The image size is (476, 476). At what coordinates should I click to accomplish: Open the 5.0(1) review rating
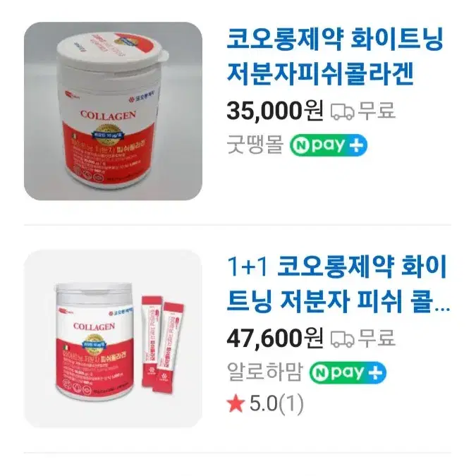tap(276, 404)
